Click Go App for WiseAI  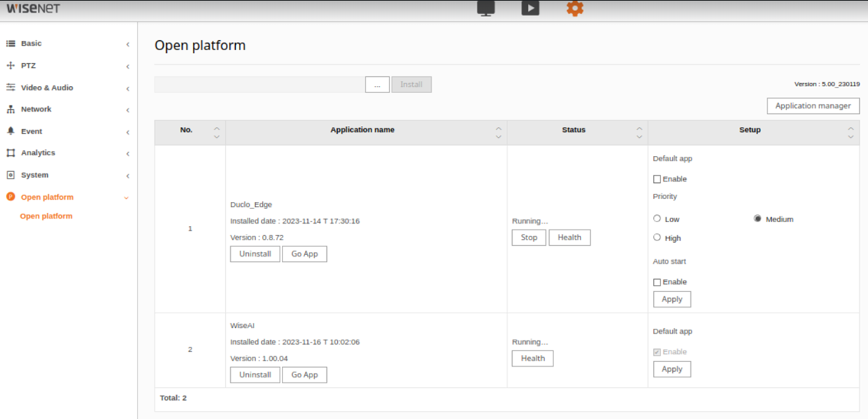[304, 375]
